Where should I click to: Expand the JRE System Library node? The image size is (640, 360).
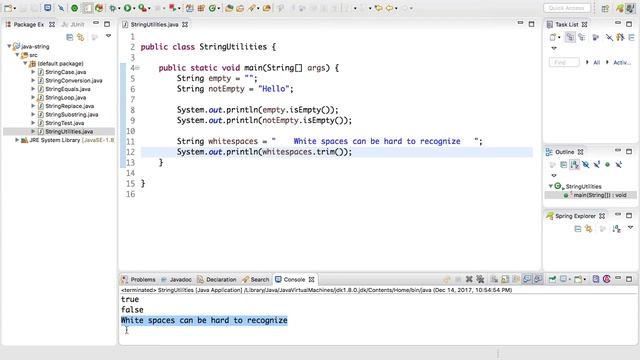17,140
